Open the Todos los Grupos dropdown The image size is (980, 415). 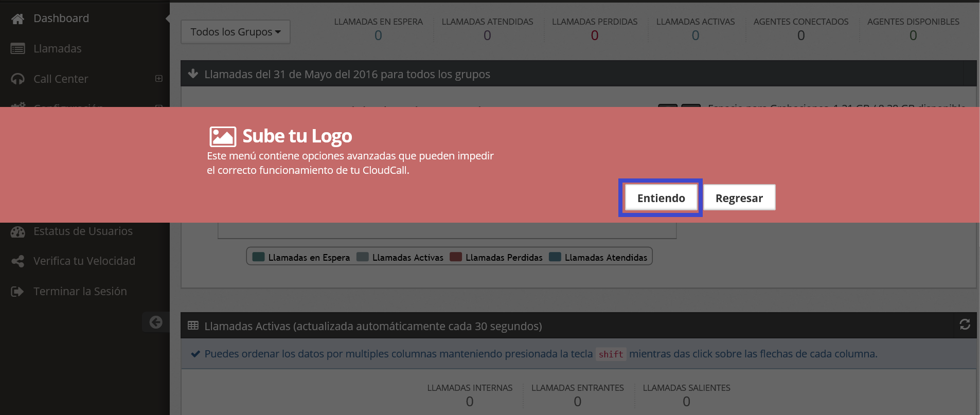[x=236, y=32]
